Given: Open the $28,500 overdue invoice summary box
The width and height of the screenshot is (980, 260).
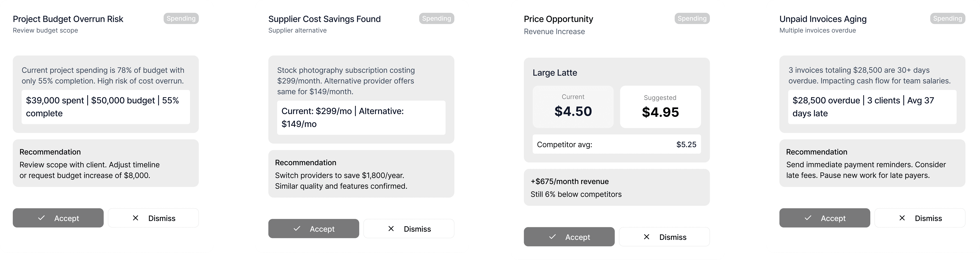Looking at the screenshot, I should point(872,107).
